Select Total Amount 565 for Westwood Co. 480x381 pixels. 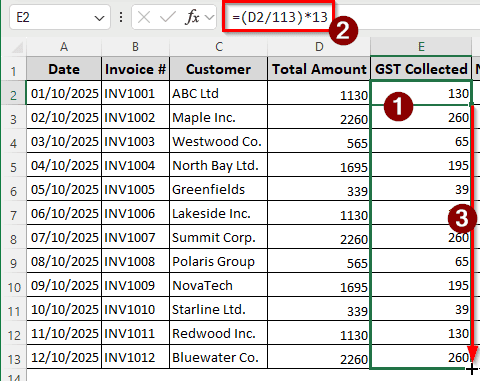[319, 141]
